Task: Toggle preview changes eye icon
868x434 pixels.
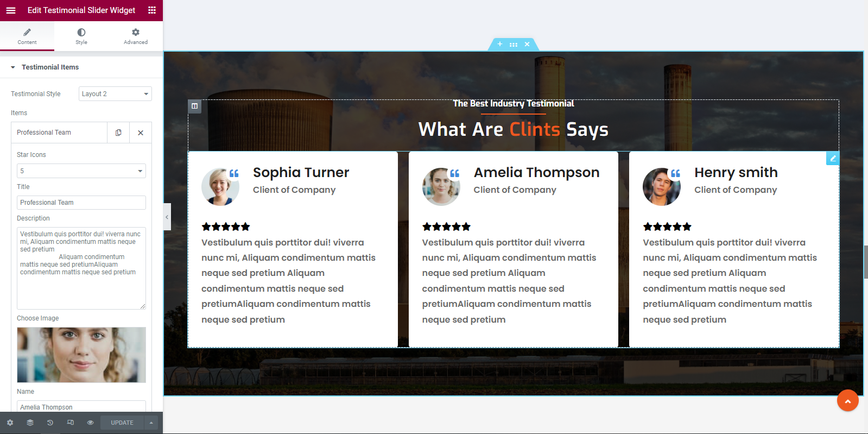Action: (x=90, y=423)
